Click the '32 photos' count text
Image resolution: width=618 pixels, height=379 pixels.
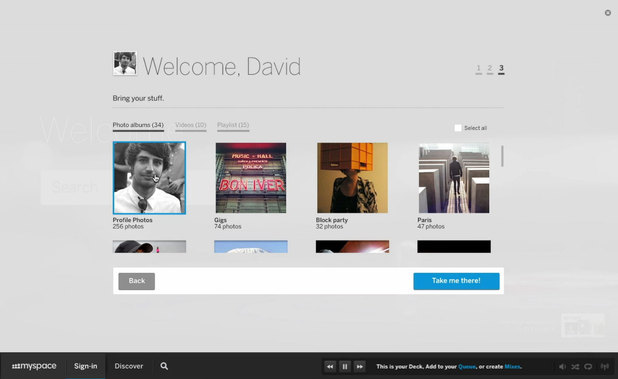pos(329,227)
